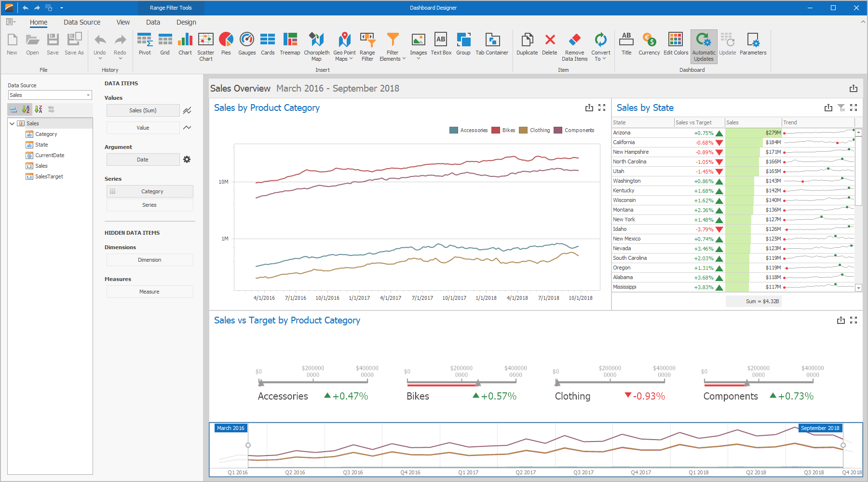This screenshot has width=868, height=482.
Task: Click the range filter's left handle
Action: 248,445
